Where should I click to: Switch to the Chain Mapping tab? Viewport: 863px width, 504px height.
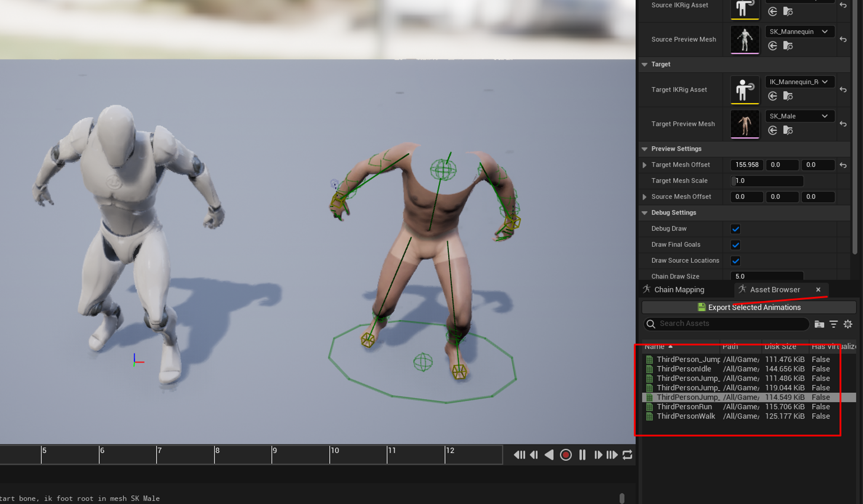point(679,290)
